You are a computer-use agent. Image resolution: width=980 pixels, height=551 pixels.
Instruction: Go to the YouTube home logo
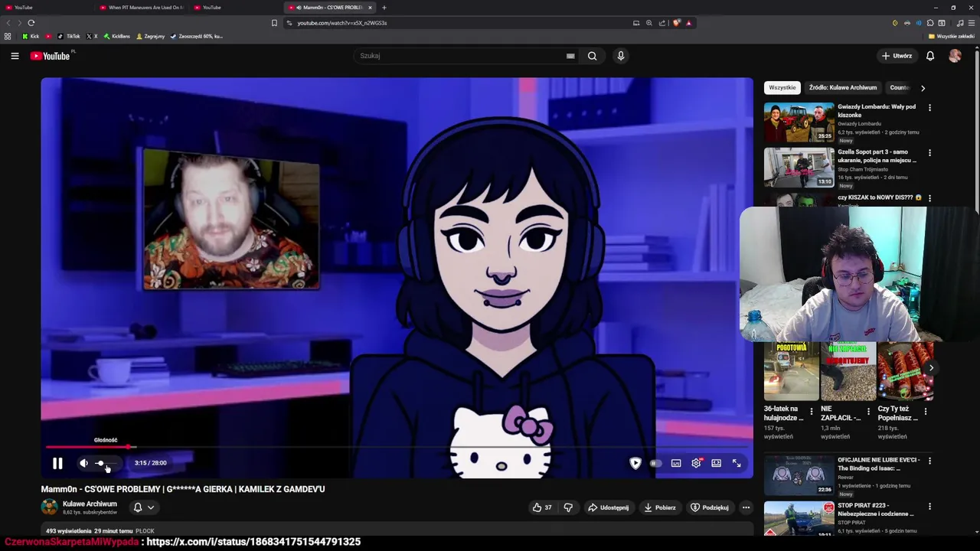[51, 56]
